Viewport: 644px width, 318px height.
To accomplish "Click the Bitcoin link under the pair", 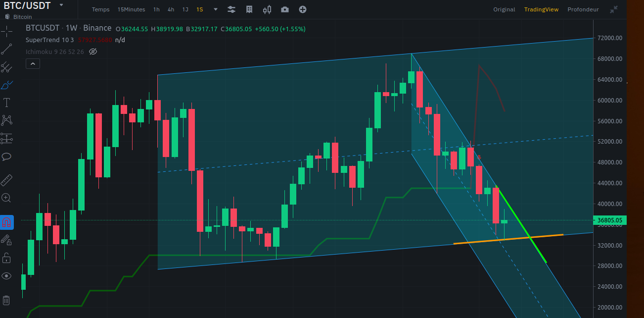I will (23, 17).
